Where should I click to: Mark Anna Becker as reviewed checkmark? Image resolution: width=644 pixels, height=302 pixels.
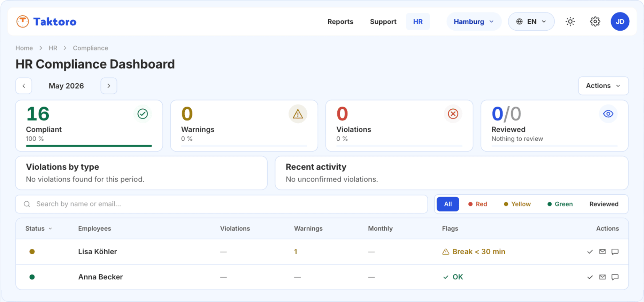tap(590, 277)
